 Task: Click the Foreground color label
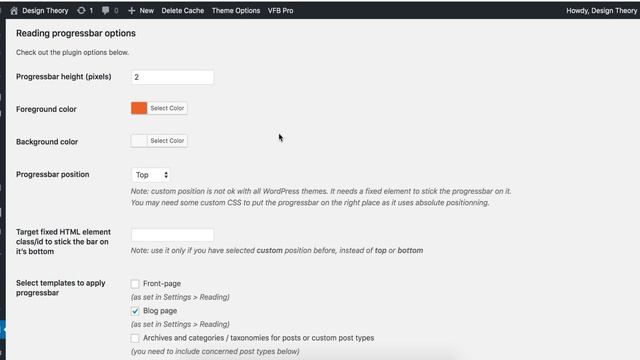coord(46,109)
